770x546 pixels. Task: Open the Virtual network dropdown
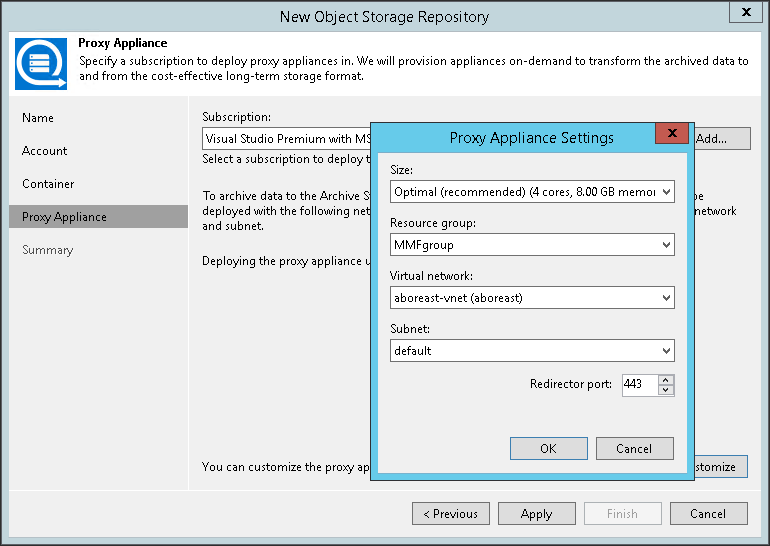[x=667, y=298]
